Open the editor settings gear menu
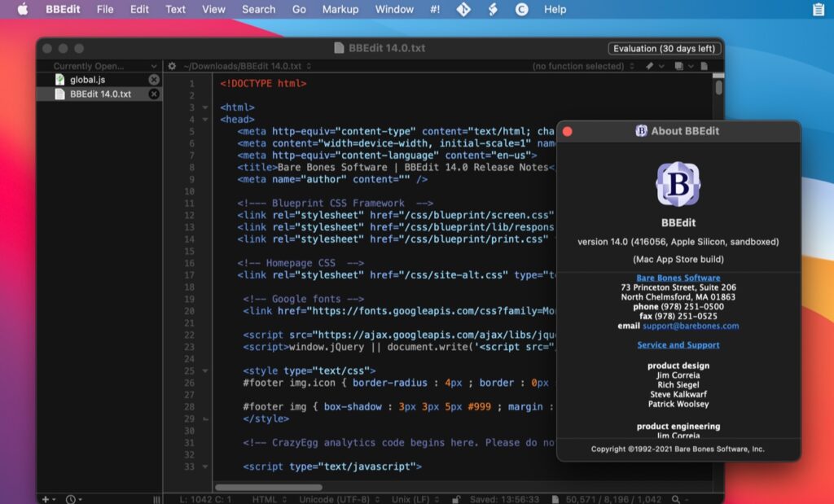834x504 pixels. (171, 66)
